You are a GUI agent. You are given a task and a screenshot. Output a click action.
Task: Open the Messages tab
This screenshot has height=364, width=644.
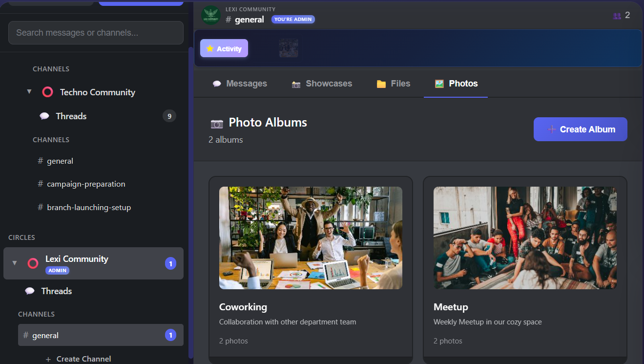point(240,84)
